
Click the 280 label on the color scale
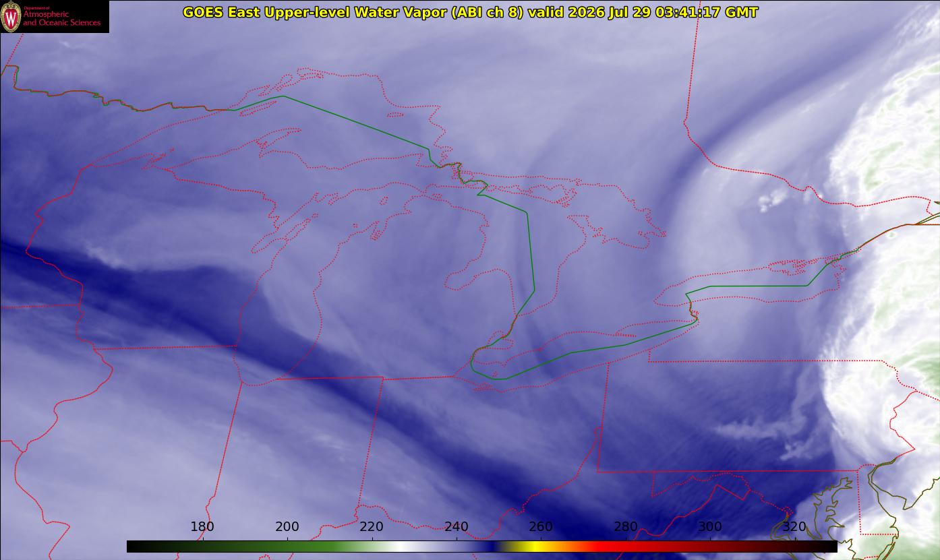pyautogui.click(x=626, y=527)
